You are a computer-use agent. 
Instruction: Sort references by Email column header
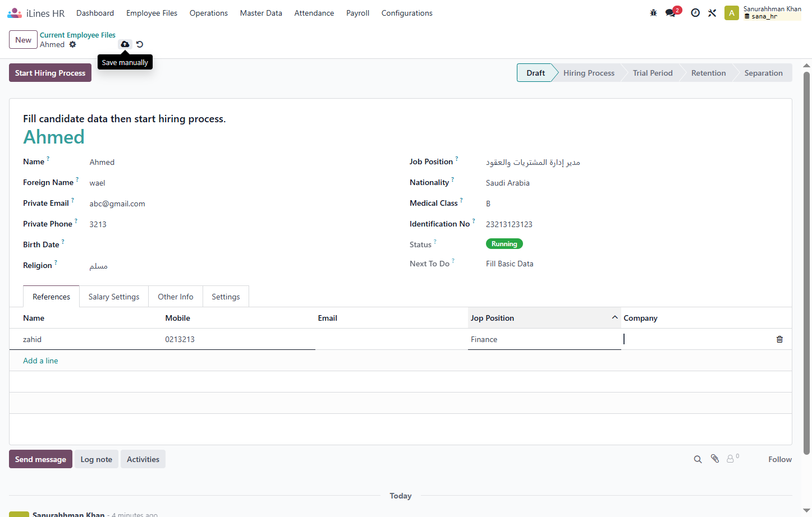click(392, 318)
